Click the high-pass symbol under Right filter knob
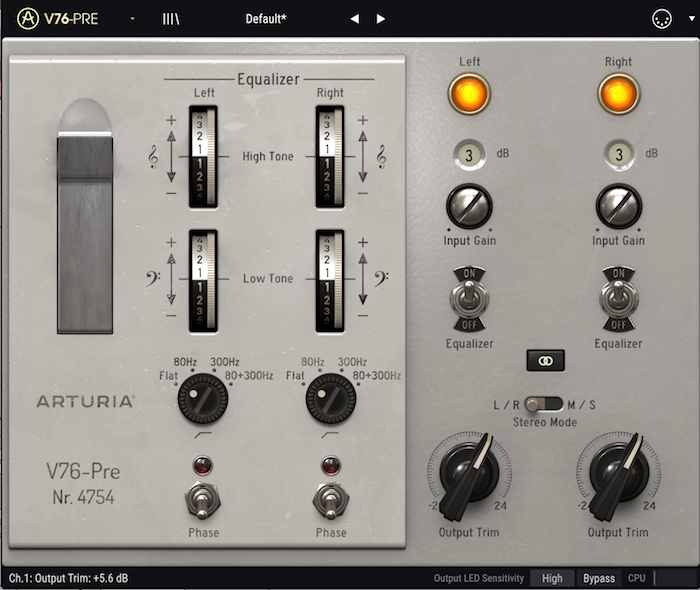Viewport: 700px width, 590px height. click(x=330, y=434)
